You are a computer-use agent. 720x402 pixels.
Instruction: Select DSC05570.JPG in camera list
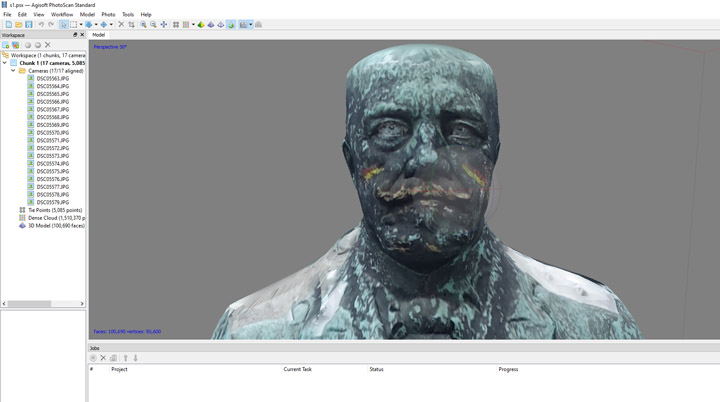coord(53,133)
